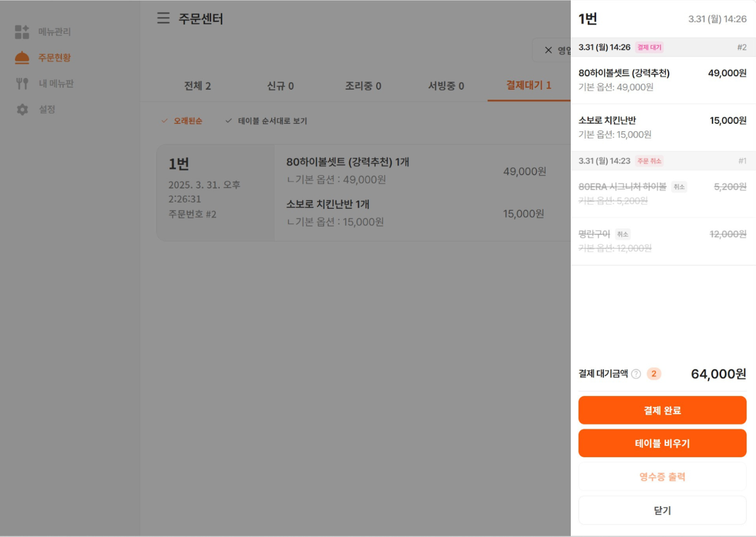Image resolution: width=756 pixels, height=537 pixels.
Task: Click 소보로 치킨난반 in side panel
Action: pyautogui.click(x=607, y=120)
